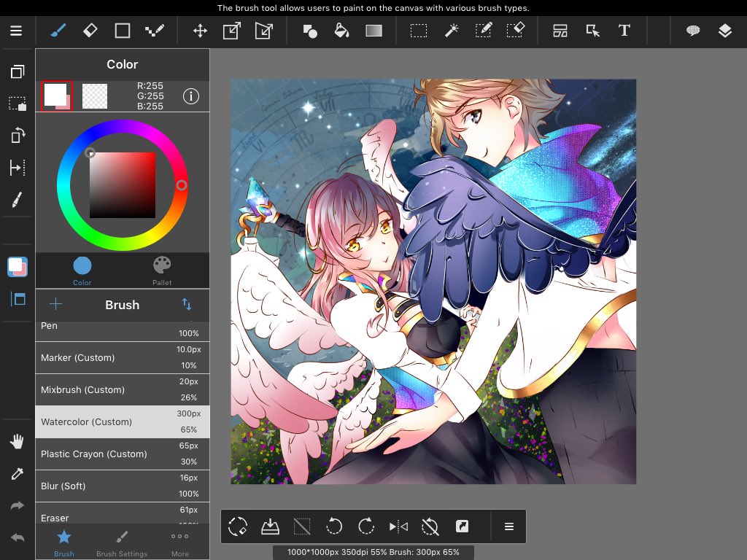Screen dimensions: 747x560
Task: Select the dot/curve drawing tool
Action: [x=155, y=31]
